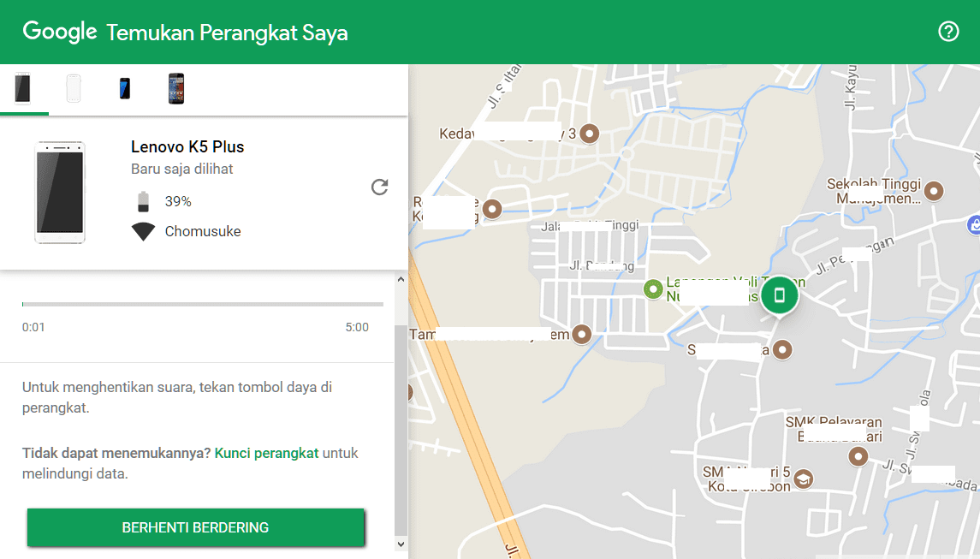
Task: Refresh the device location
Action: tap(379, 187)
